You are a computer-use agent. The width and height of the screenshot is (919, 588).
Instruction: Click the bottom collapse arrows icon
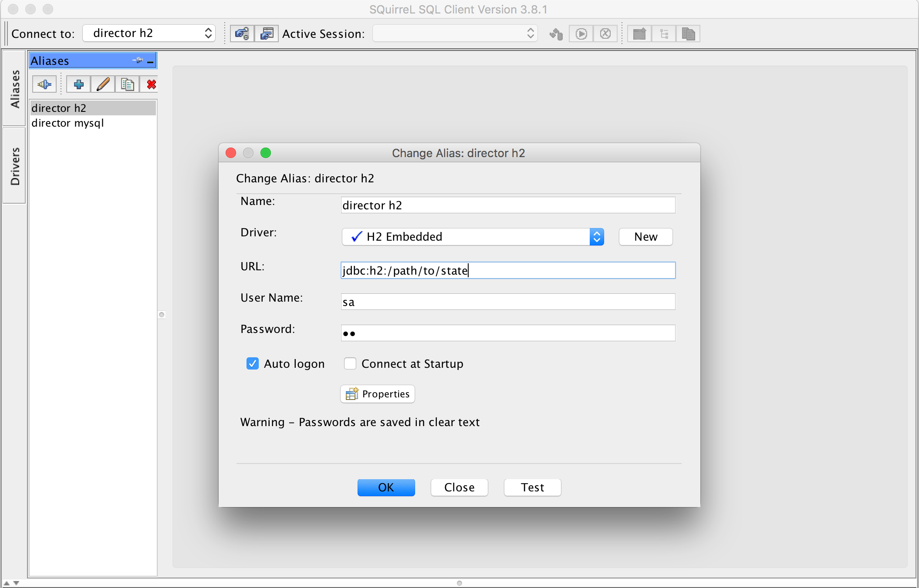click(11, 583)
